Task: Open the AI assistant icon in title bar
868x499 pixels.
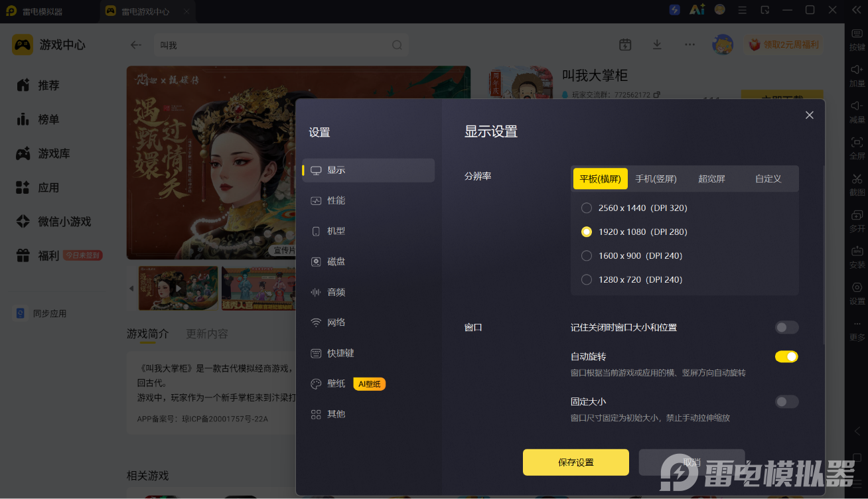Action: [697, 10]
